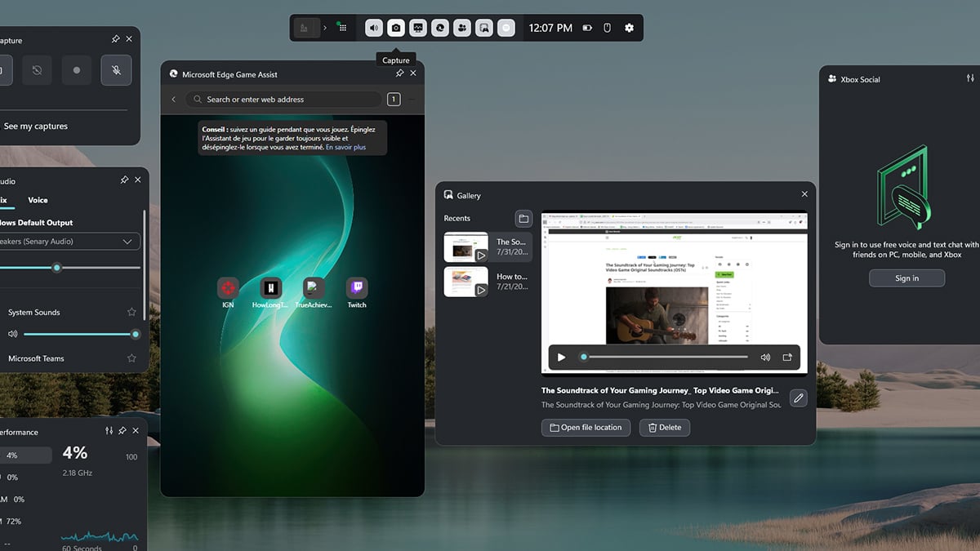
Task: Open Game Bar settings gear
Action: coord(629,28)
